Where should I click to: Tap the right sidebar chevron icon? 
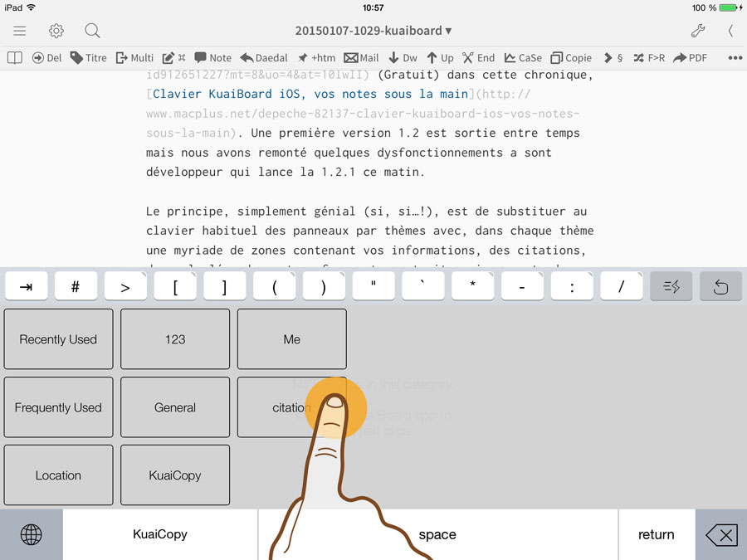[730, 31]
